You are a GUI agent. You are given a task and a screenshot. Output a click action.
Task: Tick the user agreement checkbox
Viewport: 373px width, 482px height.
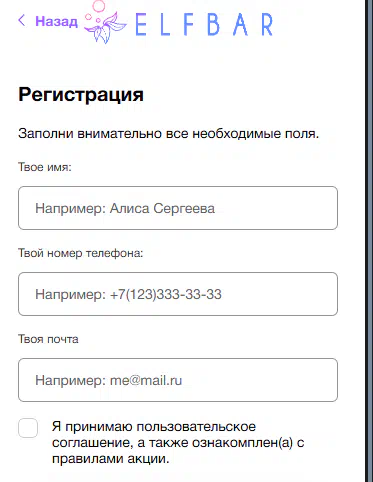(x=28, y=428)
